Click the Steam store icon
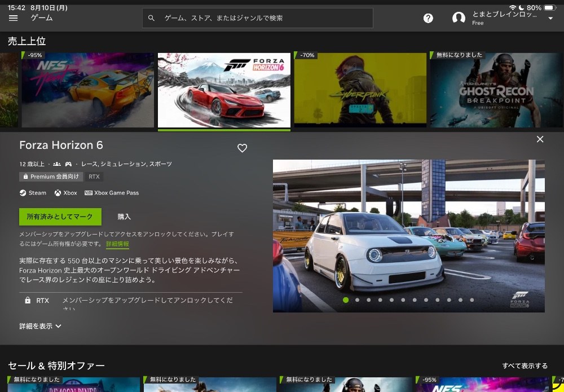This screenshot has width=564, height=392. pyautogui.click(x=23, y=193)
